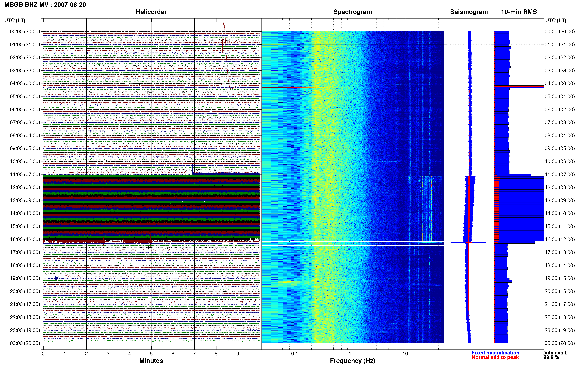Click the UTC (LT) label beside the RMS panel

point(556,21)
